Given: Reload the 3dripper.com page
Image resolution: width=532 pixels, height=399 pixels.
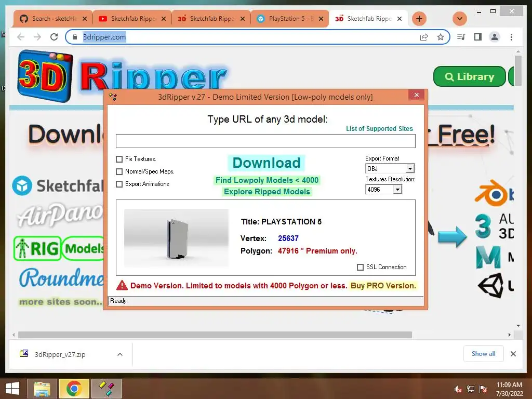Looking at the screenshot, I should coord(54,37).
